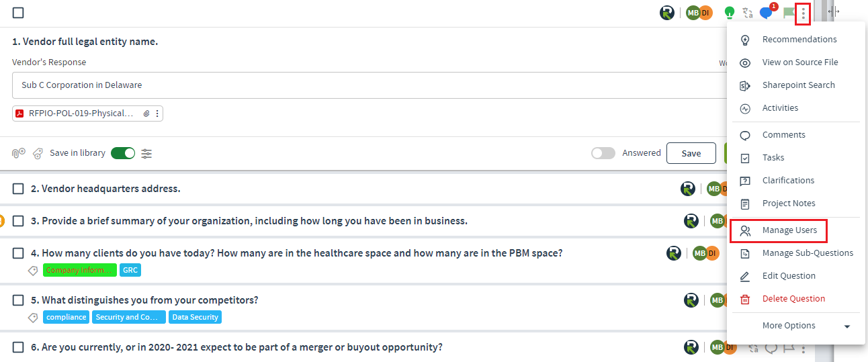This screenshot has height=362, width=868.
Task: Tick the checkbox for question 5
Action: coord(18,300)
